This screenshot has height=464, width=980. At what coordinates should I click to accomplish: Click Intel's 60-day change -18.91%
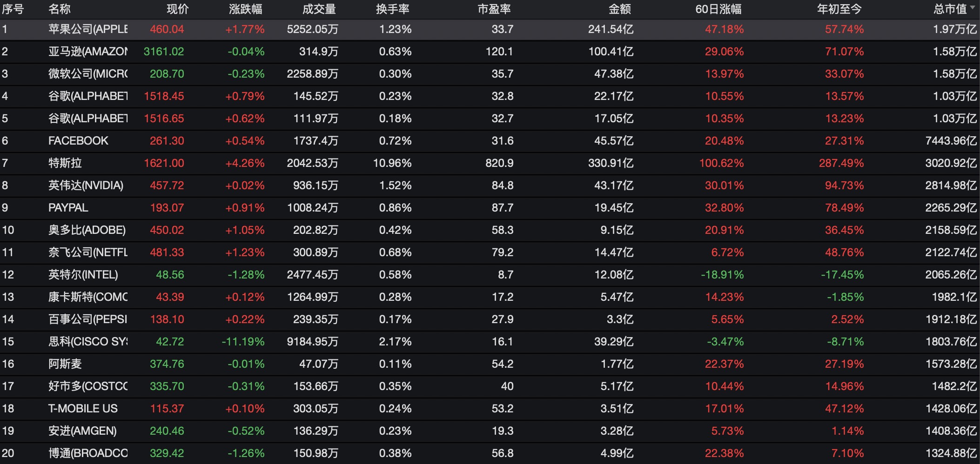(x=723, y=275)
